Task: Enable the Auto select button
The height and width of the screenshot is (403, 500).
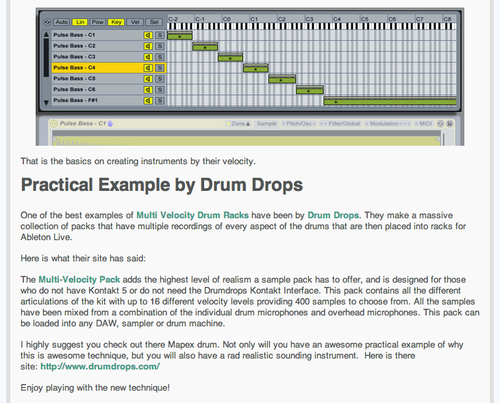Action: click(x=62, y=22)
